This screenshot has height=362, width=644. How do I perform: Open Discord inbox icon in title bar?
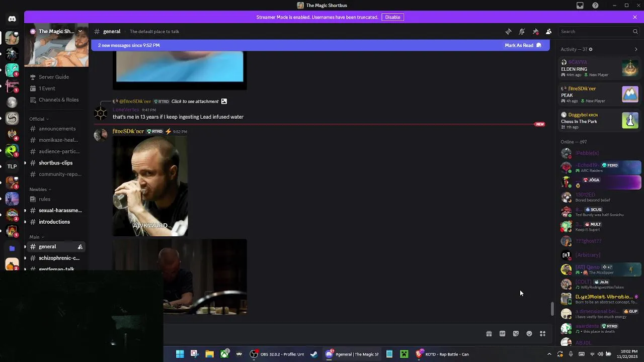tap(580, 6)
